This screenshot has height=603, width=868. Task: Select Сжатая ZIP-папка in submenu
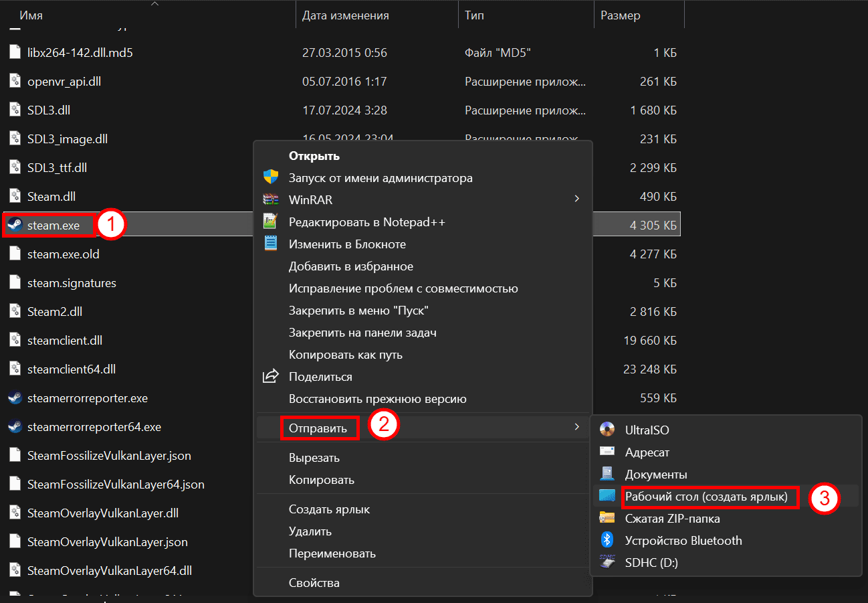click(673, 519)
